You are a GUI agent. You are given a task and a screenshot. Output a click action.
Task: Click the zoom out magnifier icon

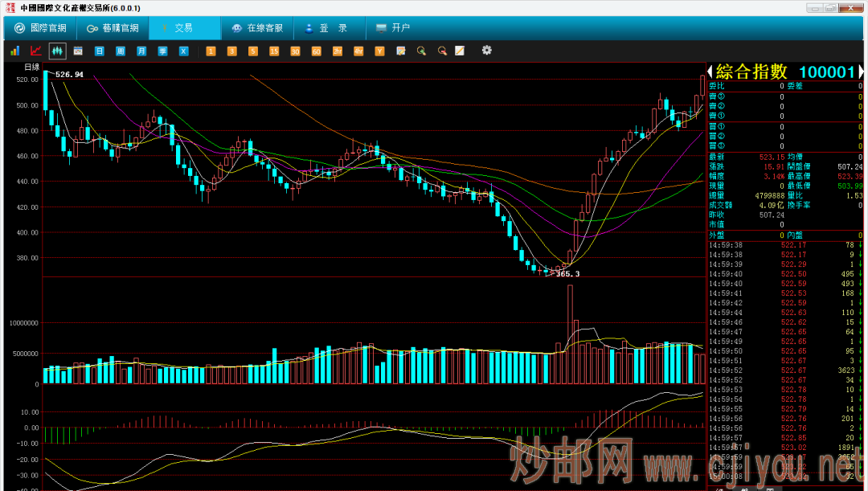tap(441, 51)
